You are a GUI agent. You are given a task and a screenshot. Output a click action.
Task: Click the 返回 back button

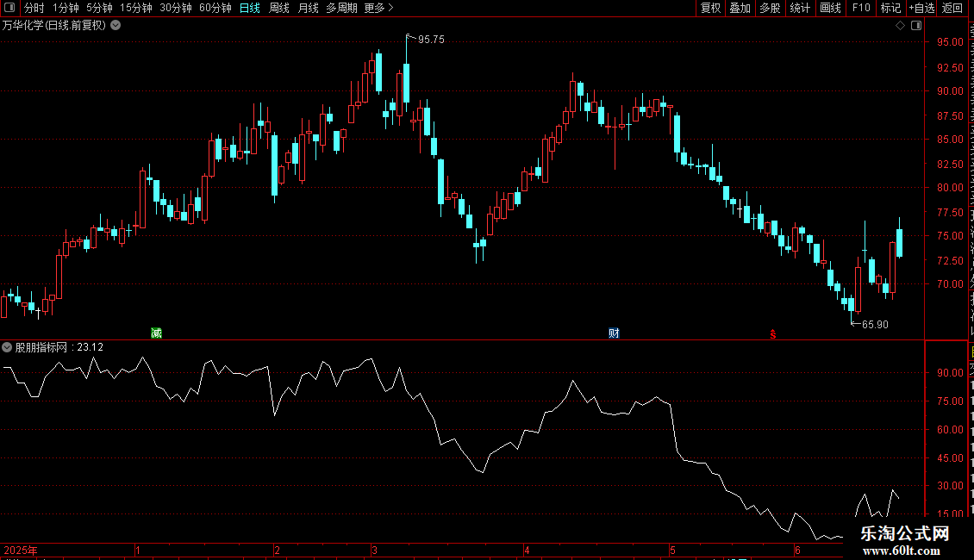click(x=952, y=8)
